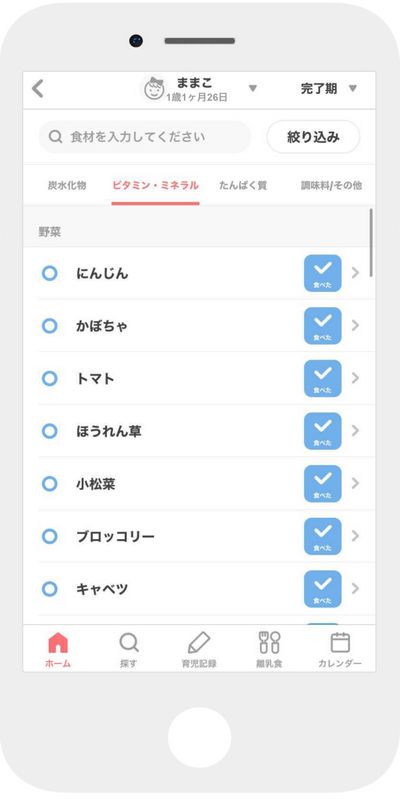Click the vertical list scrollbar

tap(371, 243)
